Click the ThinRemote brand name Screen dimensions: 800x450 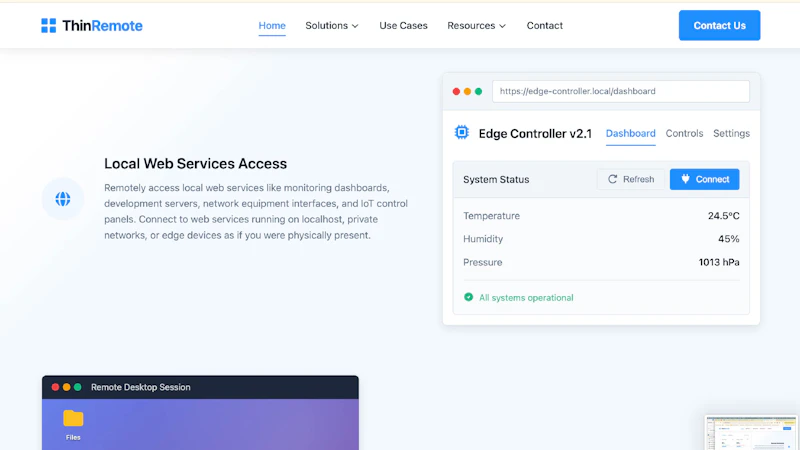click(102, 26)
